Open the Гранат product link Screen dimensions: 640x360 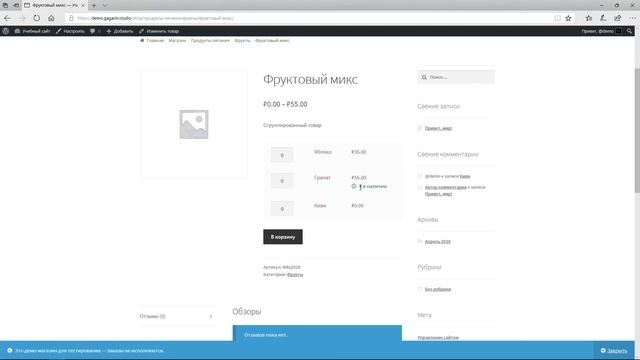click(322, 178)
